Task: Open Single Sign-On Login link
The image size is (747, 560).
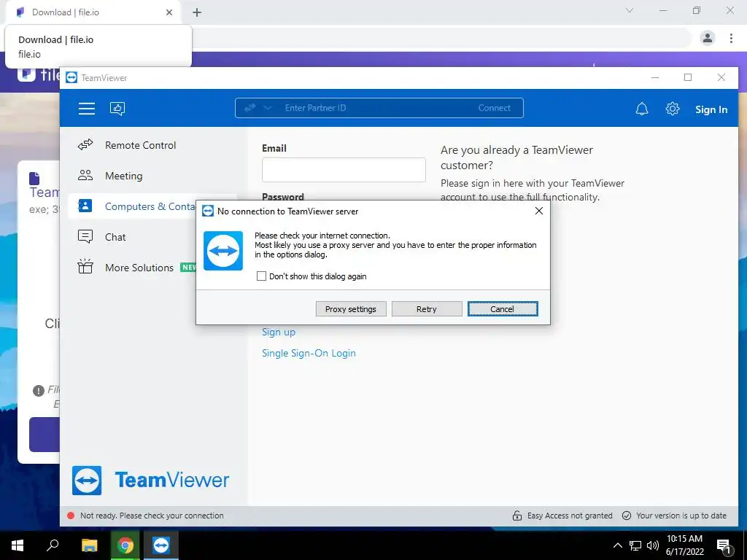Action: click(x=309, y=354)
